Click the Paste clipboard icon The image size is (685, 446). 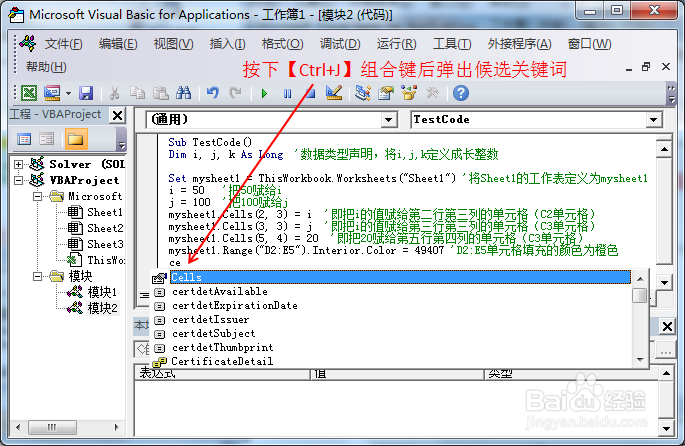(x=161, y=93)
